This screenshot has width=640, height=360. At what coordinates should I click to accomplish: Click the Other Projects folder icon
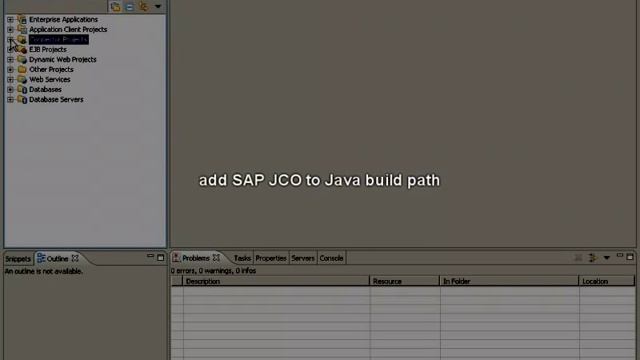(22, 69)
